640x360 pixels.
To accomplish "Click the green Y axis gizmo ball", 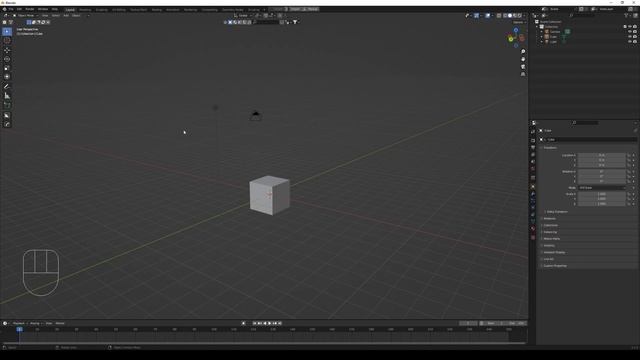I will [x=511, y=39].
